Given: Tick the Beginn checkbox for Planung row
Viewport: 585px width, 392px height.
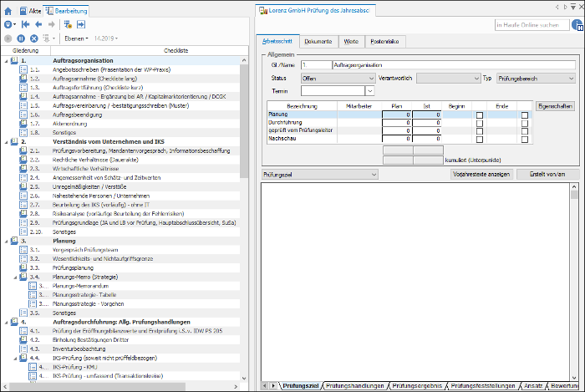Looking at the screenshot, I should [x=480, y=115].
